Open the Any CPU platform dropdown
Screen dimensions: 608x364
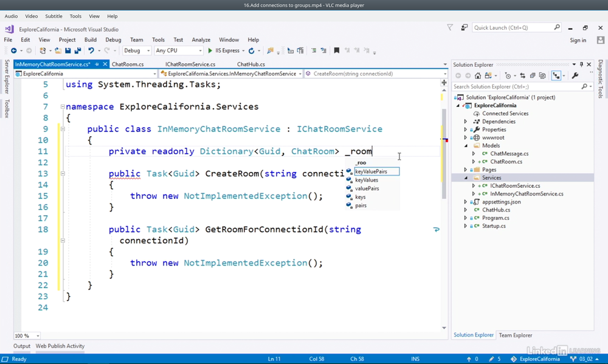[178, 50]
